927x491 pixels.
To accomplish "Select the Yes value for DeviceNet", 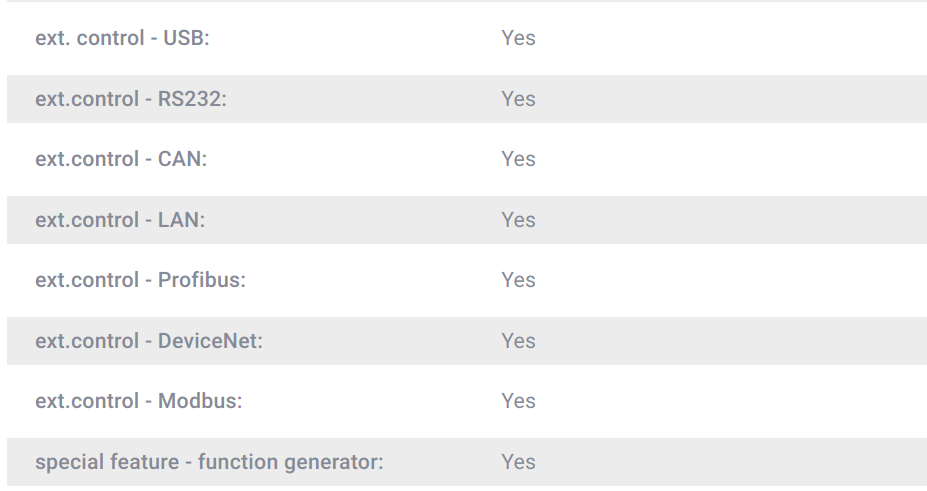I will (518, 341).
